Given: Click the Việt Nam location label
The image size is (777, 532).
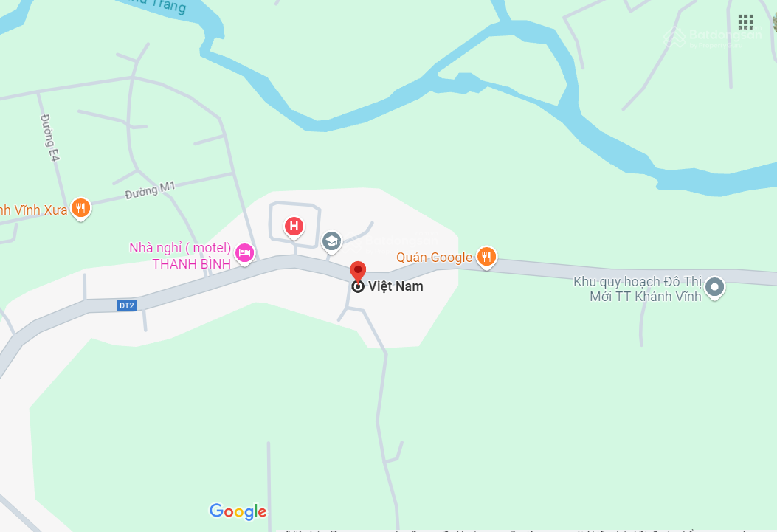Looking at the screenshot, I should coord(396,286).
